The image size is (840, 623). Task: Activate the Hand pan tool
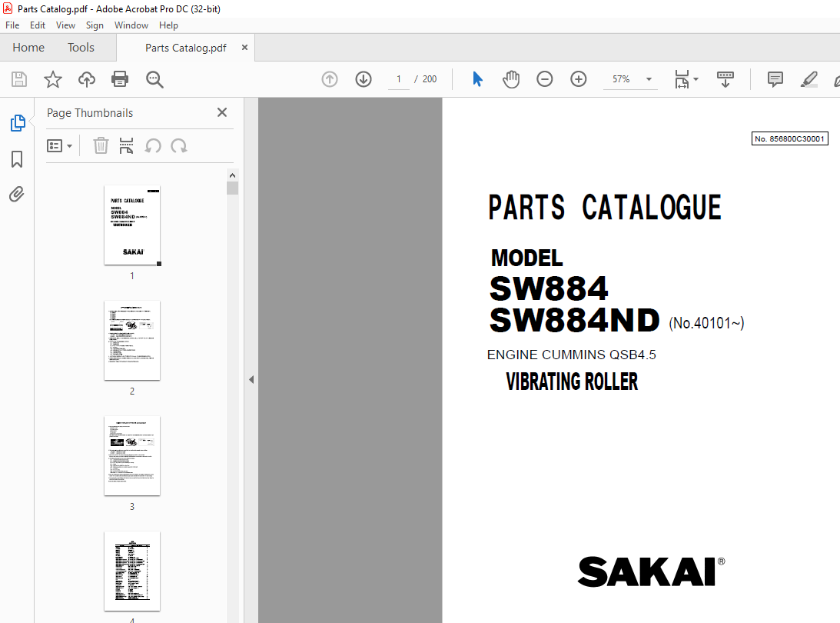pyautogui.click(x=511, y=79)
